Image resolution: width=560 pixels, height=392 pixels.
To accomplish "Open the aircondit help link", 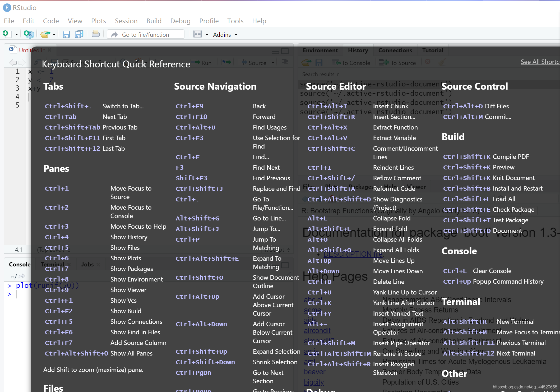I will click(317, 331).
